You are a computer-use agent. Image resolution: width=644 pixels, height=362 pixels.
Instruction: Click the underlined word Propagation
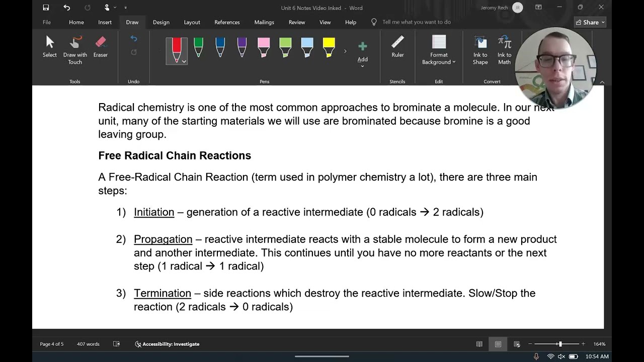pos(163,239)
